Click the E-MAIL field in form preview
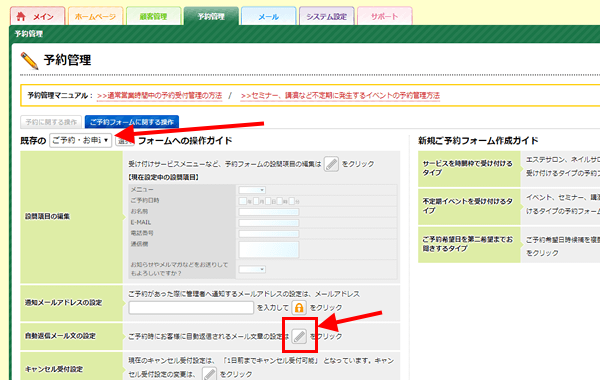Image resolution: width=600 pixels, height=380 pixels. click(269, 223)
